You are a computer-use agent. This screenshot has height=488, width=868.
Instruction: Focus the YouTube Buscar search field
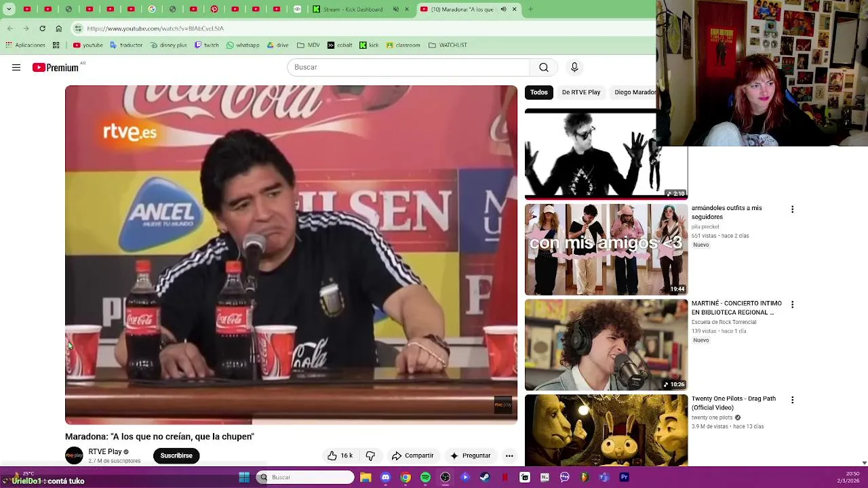(408, 67)
